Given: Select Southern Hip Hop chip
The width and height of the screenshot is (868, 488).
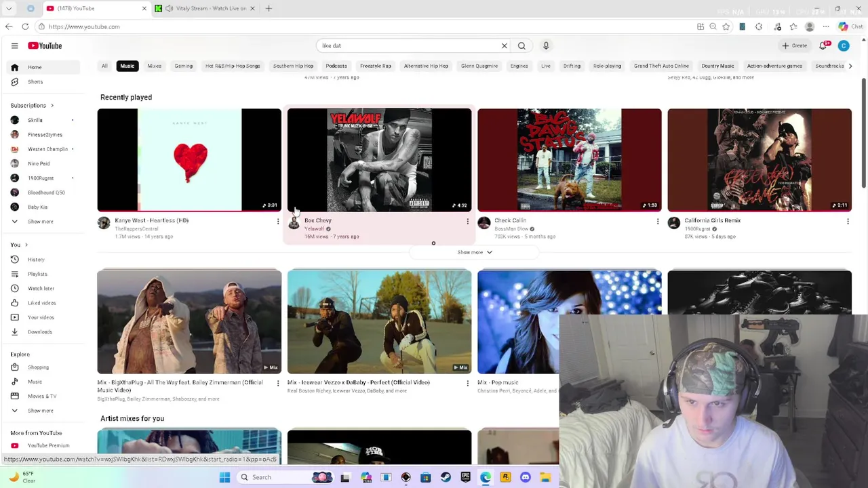Looking at the screenshot, I should 293,66.
